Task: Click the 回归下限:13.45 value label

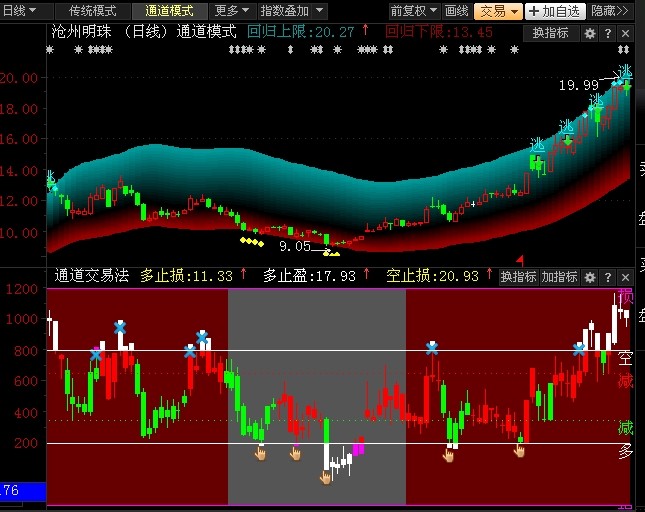Action: tap(439, 32)
